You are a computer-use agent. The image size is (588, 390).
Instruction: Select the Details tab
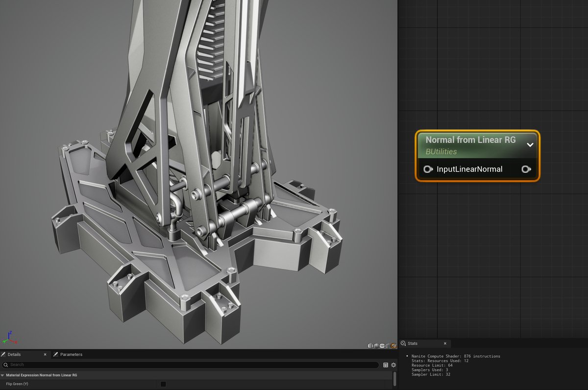(x=14, y=354)
